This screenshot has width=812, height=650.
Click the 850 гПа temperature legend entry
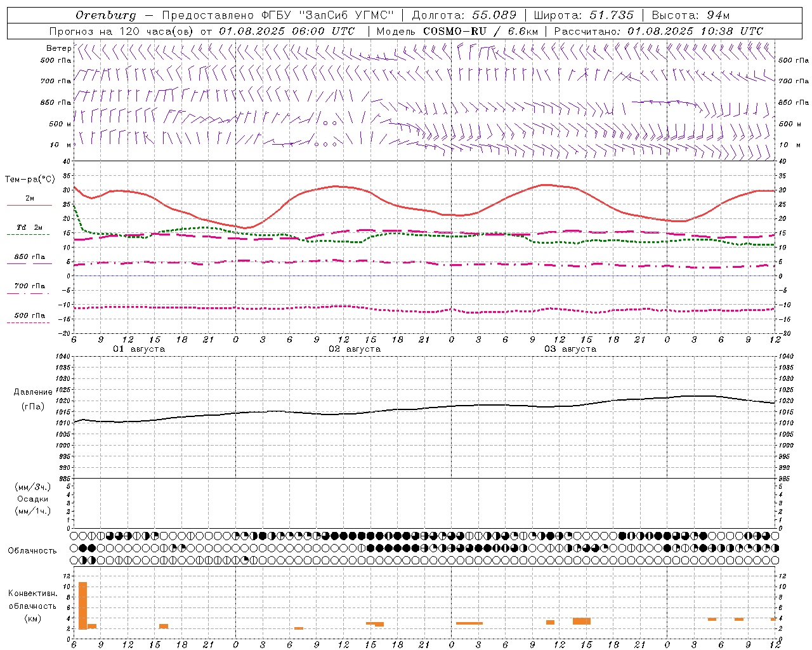coord(29,256)
